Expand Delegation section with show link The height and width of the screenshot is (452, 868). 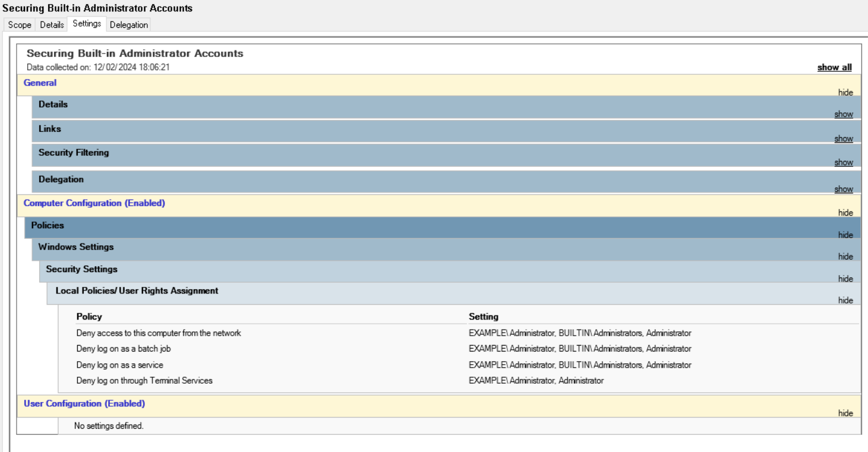tap(843, 189)
